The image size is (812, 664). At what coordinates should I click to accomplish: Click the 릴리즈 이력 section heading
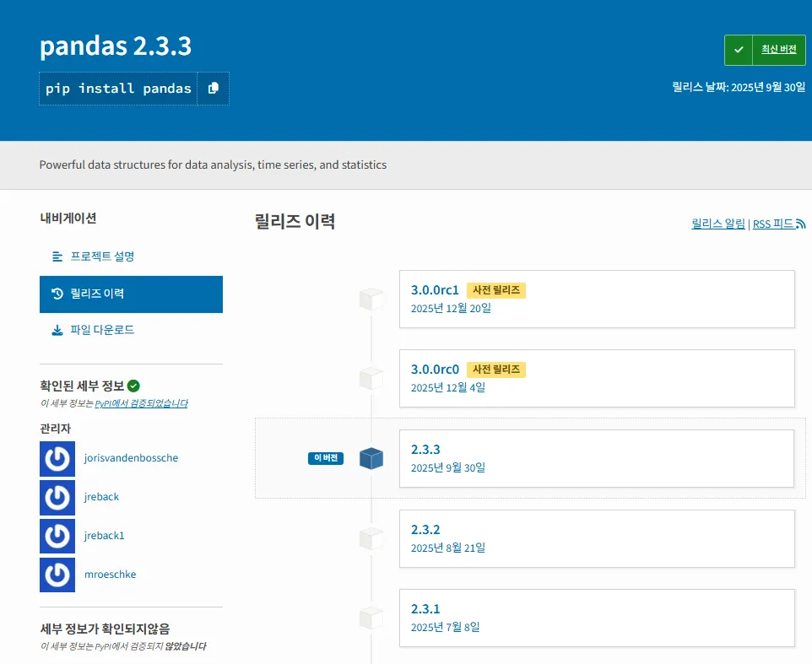click(295, 222)
